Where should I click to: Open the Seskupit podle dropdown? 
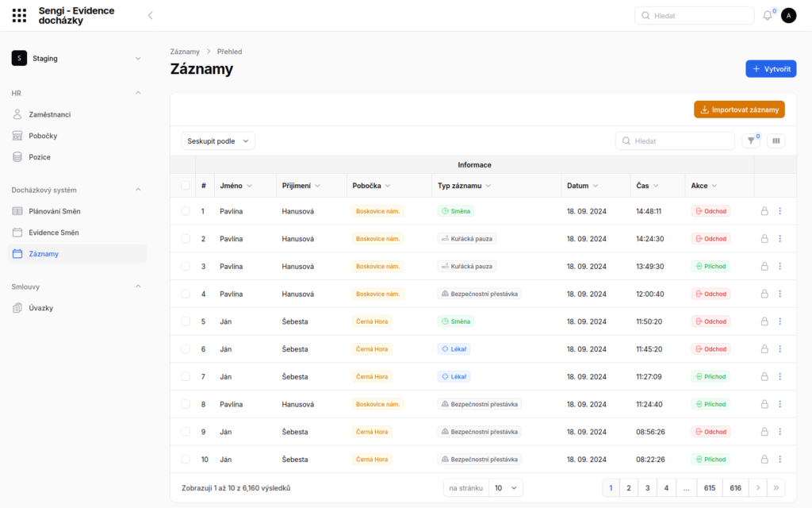218,141
